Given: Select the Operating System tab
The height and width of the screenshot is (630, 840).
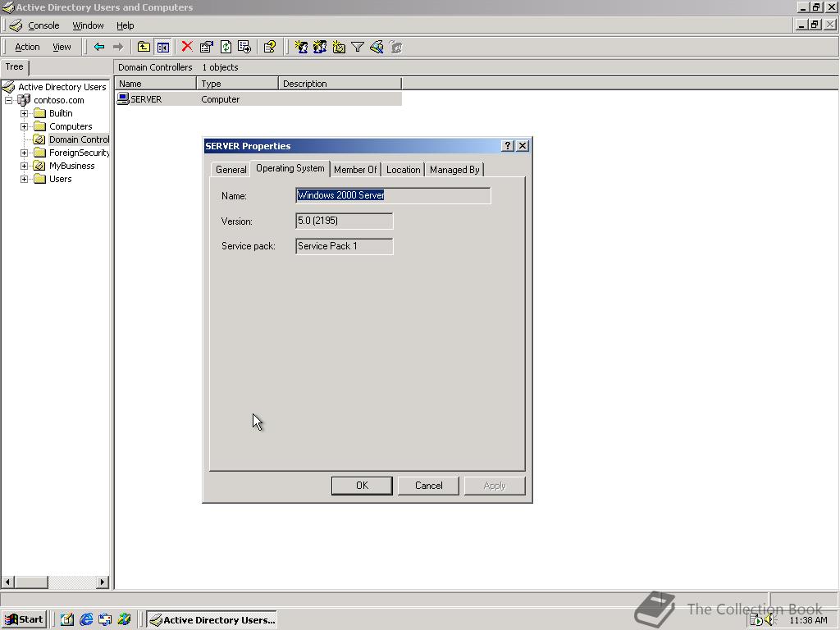Looking at the screenshot, I should pos(290,168).
